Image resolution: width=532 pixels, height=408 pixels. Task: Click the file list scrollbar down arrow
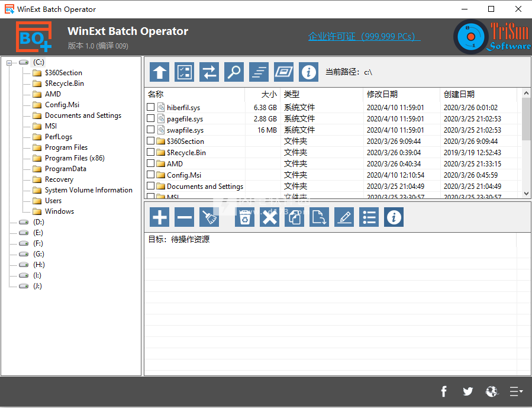click(x=526, y=194)
